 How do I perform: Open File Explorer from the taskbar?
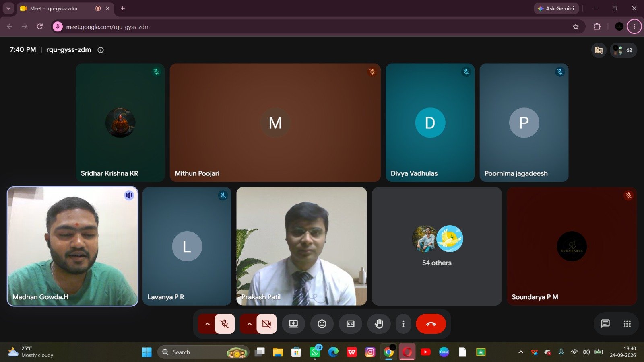[278, 352]
